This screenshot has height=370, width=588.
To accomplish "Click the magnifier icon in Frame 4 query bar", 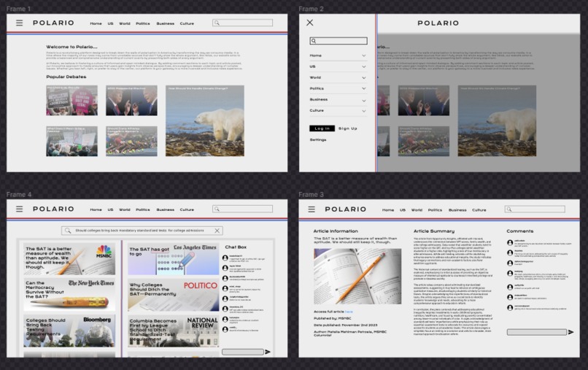I will (x=68, y=231).
